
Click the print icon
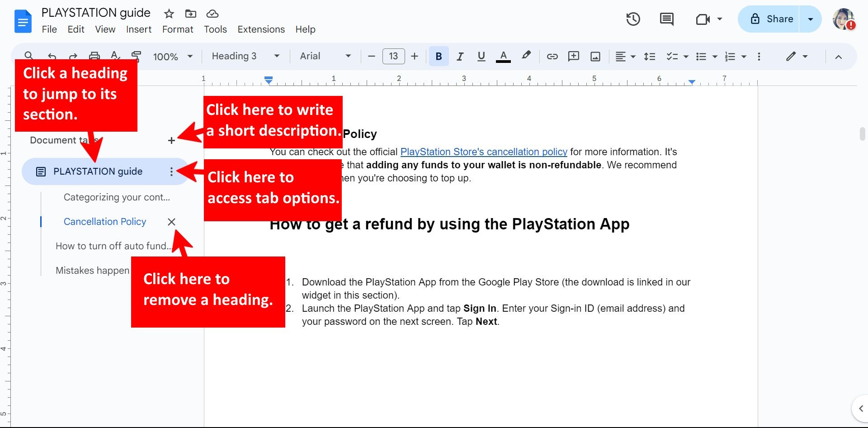point(94,56)
